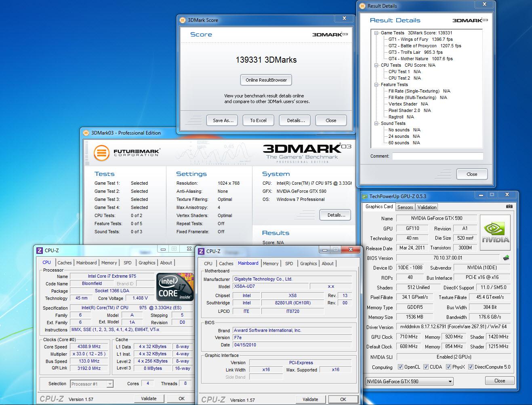Screen dimensions: 532x405
Task: Click the NVIDIA logo in GPU-Z
Action: (496, 232)
